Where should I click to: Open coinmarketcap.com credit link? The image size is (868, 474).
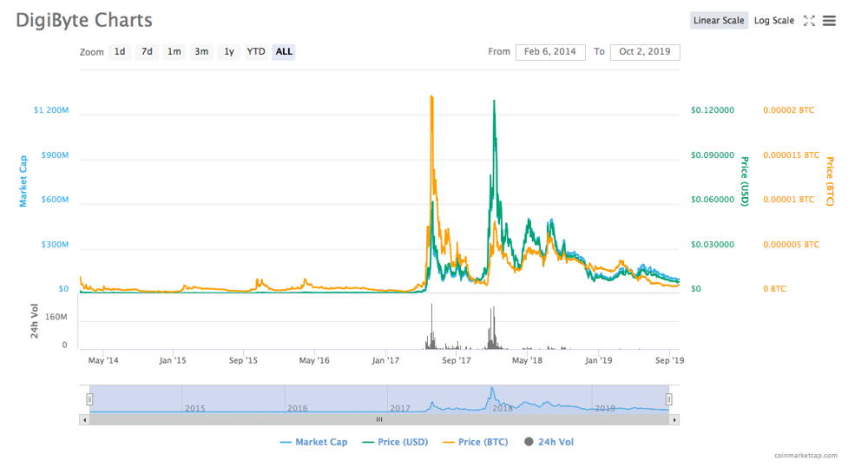806,455
